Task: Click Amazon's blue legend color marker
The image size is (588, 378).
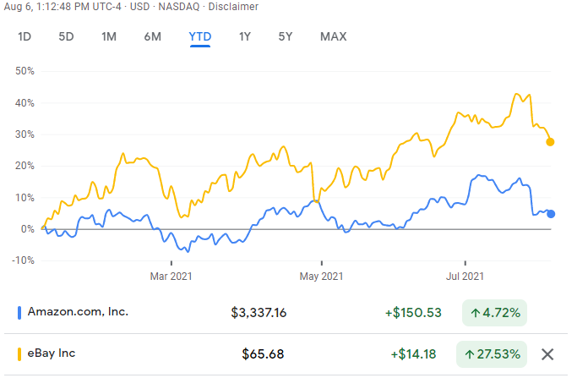Action: 19,312
